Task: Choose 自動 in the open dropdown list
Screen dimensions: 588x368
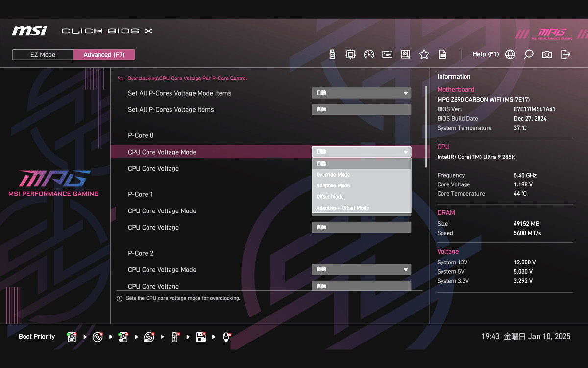Action: point(362,163)
